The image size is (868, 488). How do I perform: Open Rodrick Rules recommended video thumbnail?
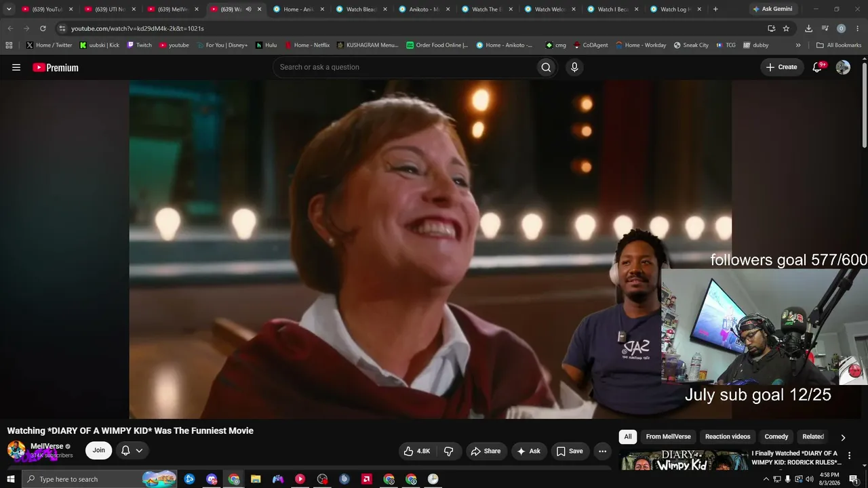click(x=684, y=460)
